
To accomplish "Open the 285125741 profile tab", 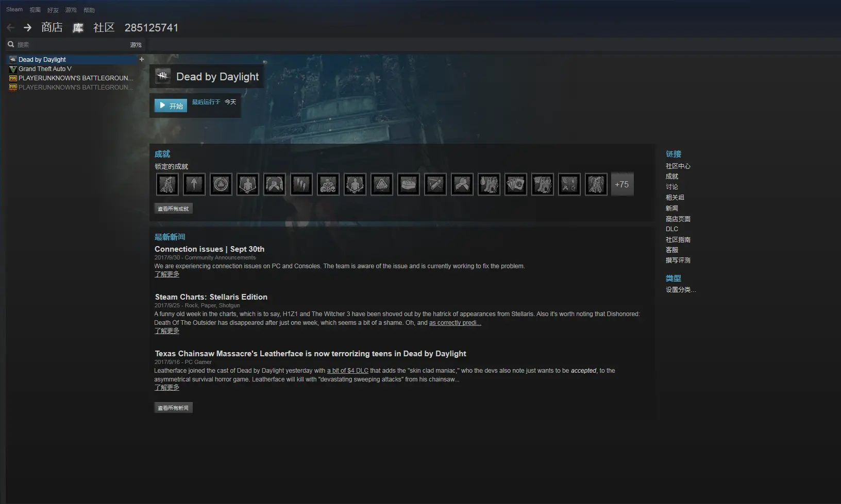I will pyautogui.click(x=152, y=28).
